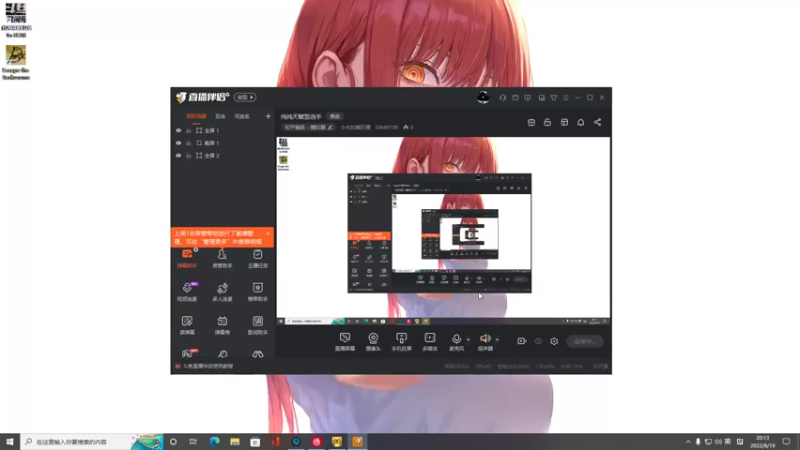
Task: Add a 摄像头 camera source
Action: 373,342
